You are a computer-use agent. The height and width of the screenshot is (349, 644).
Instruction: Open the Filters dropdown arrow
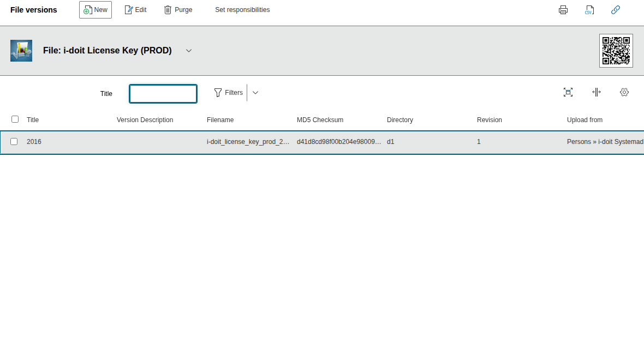[x=255, y=93]
